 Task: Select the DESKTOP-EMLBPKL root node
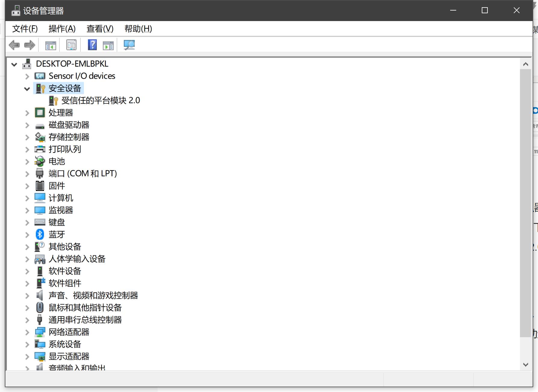[x=72, y=64]
